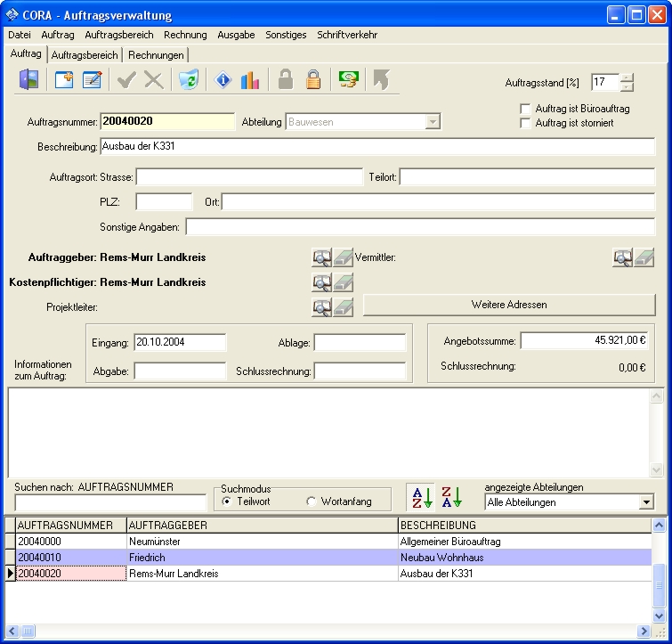Click the golden closed padlock icon
672x644 pixels.
[x=313, y=80]
